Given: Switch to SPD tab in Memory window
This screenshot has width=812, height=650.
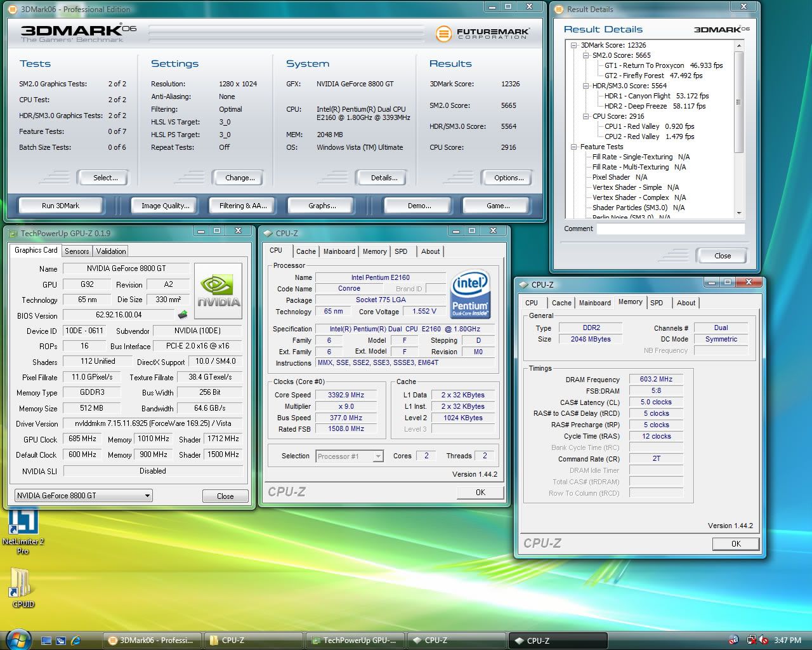Looking at the screenshot, I should [x=657, y=303].
